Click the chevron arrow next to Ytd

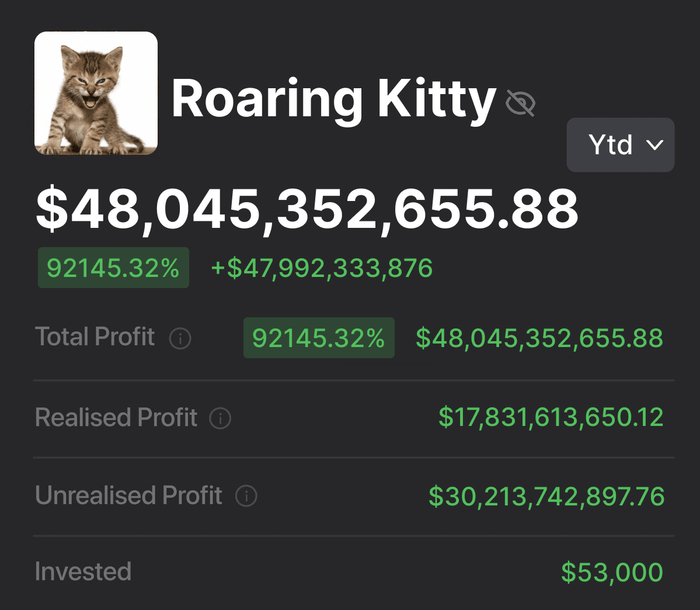(x=655, y=145)
